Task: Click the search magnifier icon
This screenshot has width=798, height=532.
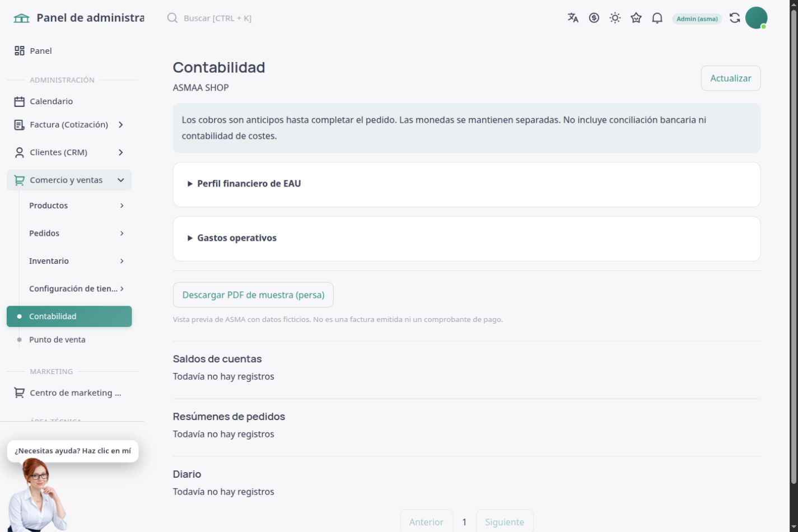Action: 172,18
